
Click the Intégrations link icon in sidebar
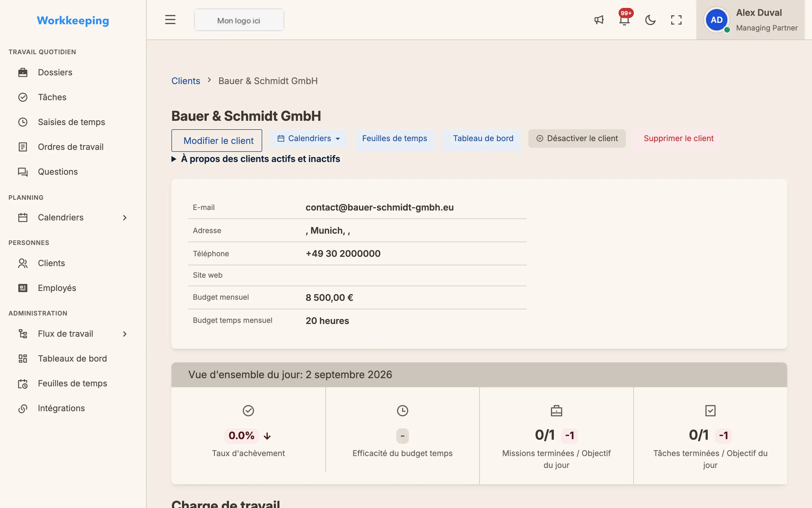[23, 408]
